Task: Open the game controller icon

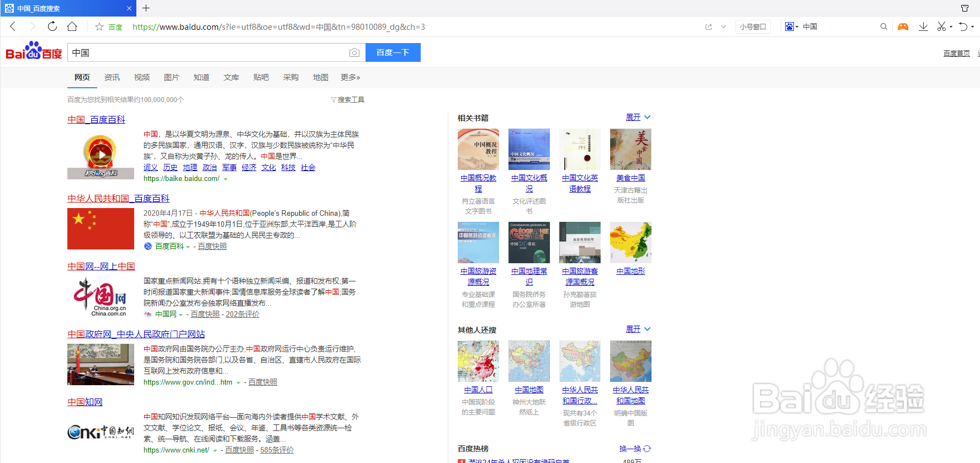Action: click(x=903, y=26)
